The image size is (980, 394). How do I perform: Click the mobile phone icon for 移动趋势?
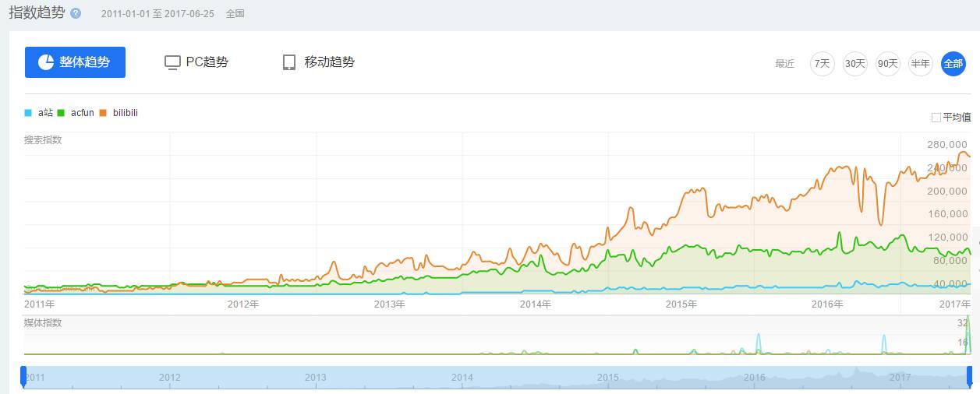tap(289, 62)
